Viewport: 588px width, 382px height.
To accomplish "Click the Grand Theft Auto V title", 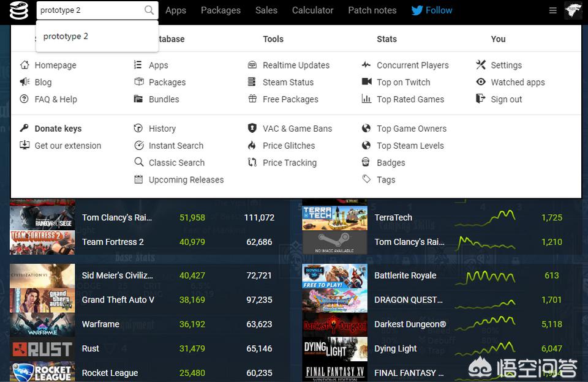I will pos(118,300).
